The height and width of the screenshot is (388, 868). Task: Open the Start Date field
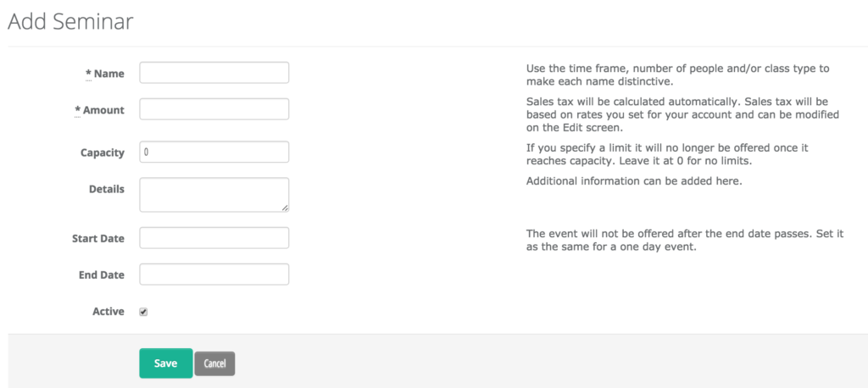pos(214,238)
